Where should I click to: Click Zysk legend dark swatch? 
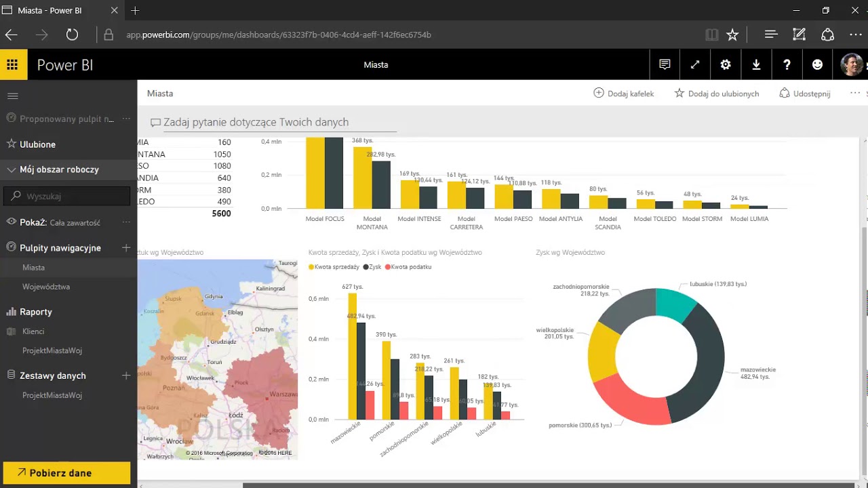pos(366,267)
